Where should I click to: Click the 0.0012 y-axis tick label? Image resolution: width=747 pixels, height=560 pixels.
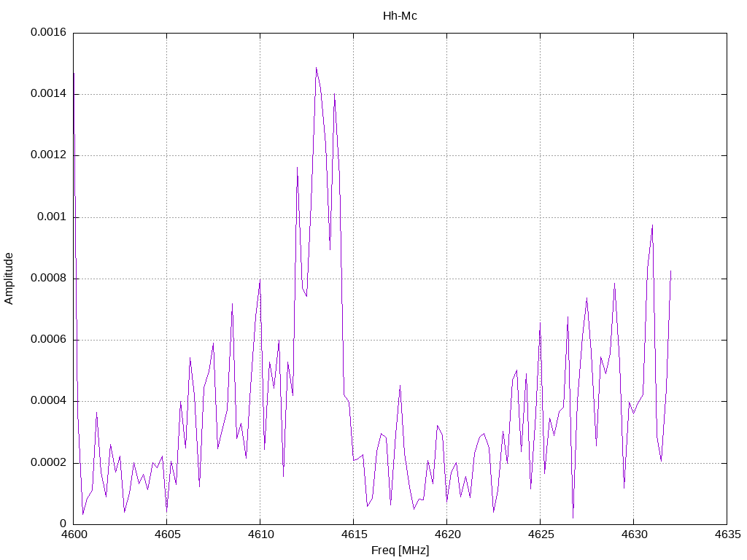tap(49, 155)
